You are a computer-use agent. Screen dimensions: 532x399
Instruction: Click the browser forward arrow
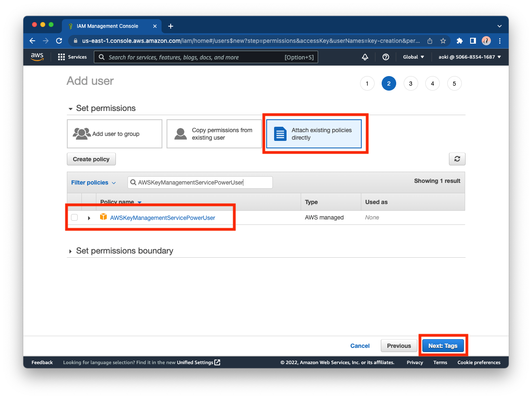[46, 41]
